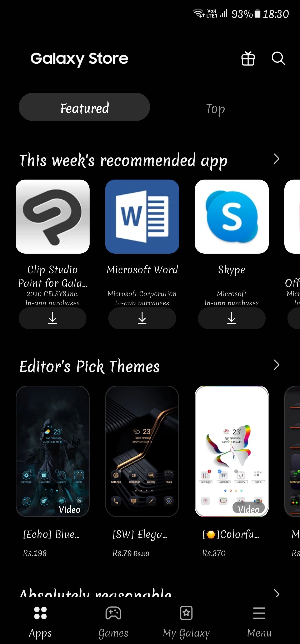300x644 pixels.
Task: Open the gift box promotions icon
Action: click(x=248, y=59)
